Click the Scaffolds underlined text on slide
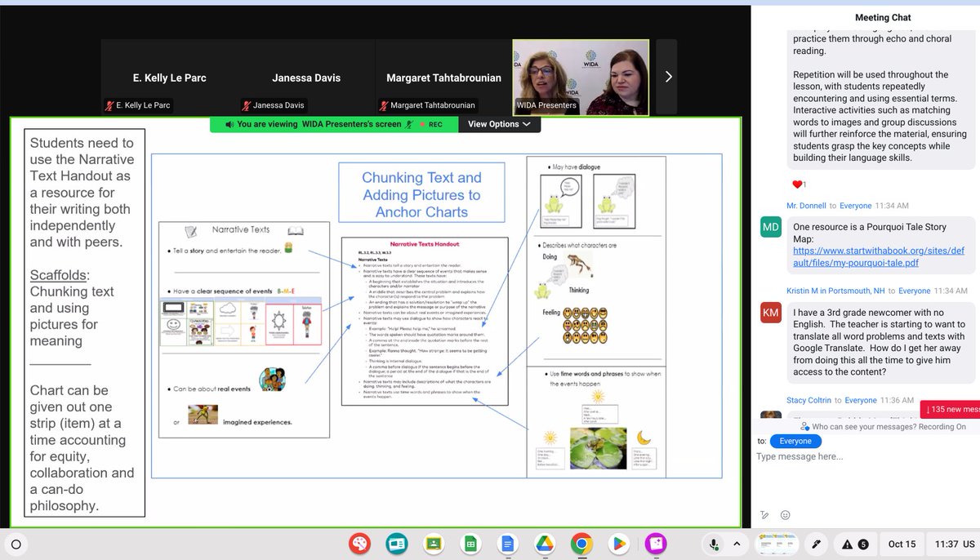980x560 pixels. coord(60,275)
